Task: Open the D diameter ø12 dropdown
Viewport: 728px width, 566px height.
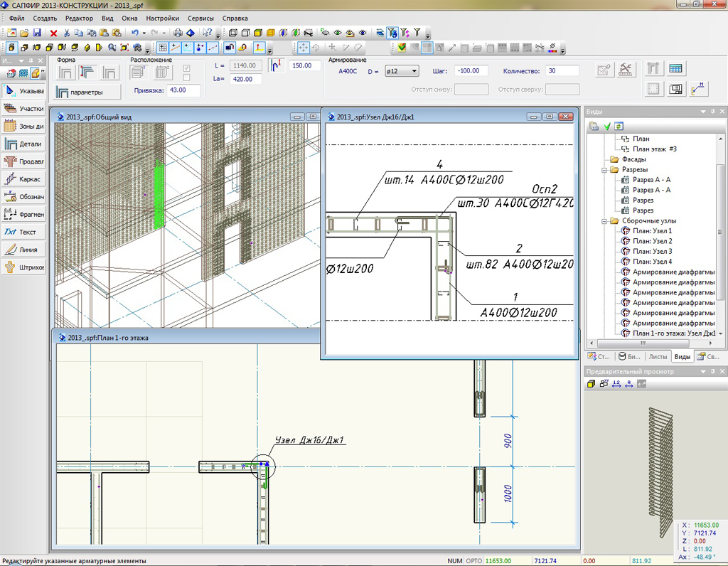Action: [x=402, y=71]
